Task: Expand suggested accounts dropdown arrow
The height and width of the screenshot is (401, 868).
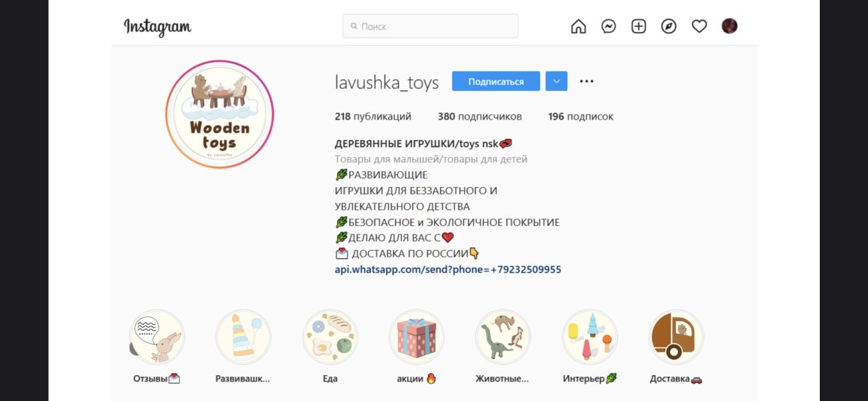Action: (x=556, y=82)
